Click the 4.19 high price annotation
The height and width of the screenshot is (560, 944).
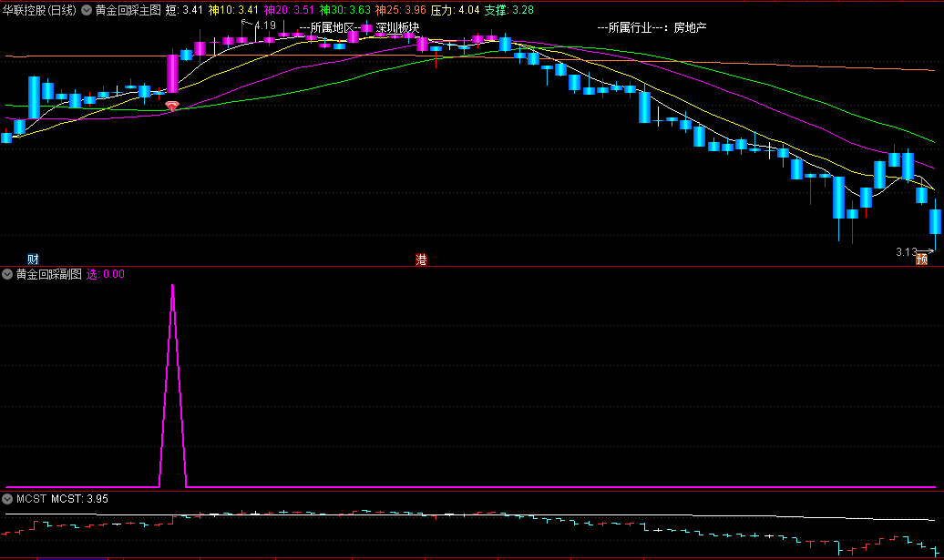pos(265,25)
